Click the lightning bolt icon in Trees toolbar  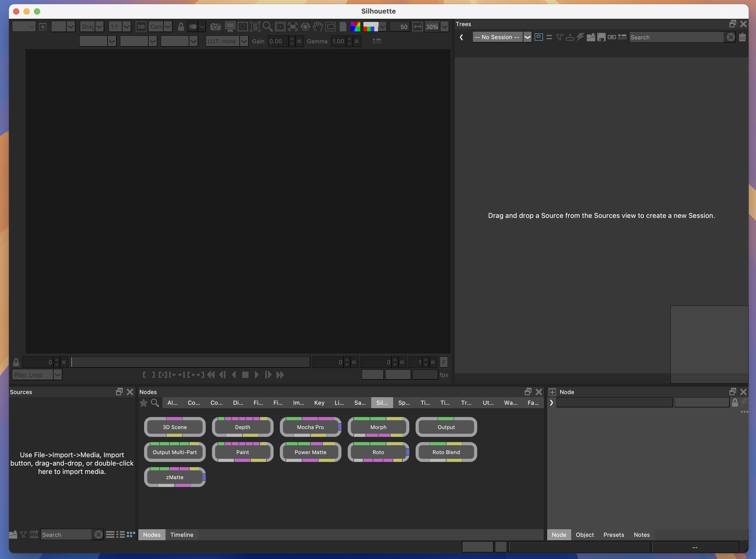point(580,37)
